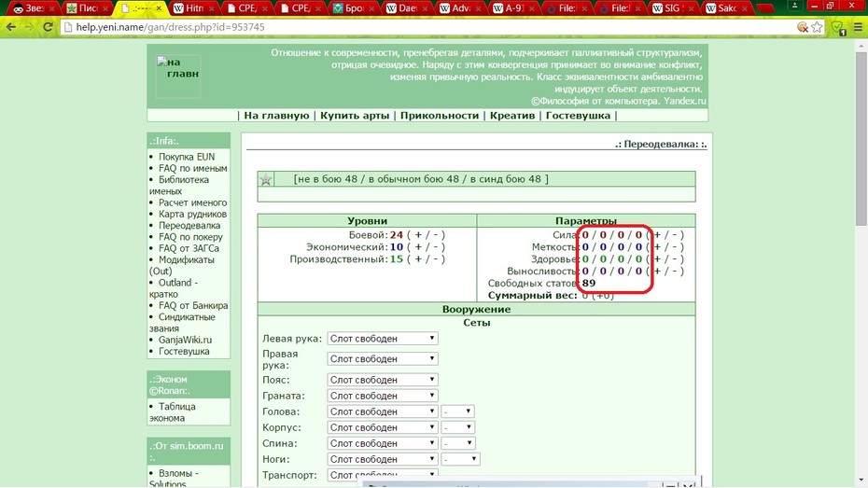
Task: Open the 'Правая рука' slot dropdown
Action: point(383,359)
